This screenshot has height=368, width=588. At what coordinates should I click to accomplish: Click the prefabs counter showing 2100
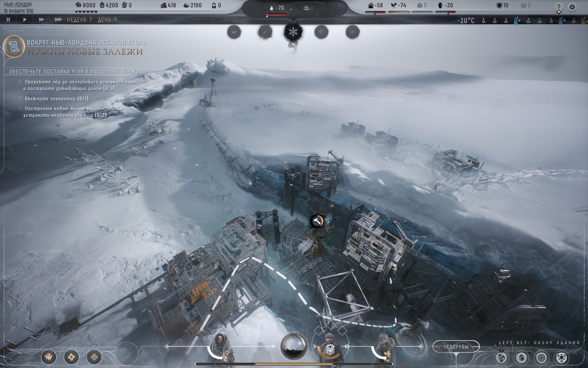click(193, 5)
